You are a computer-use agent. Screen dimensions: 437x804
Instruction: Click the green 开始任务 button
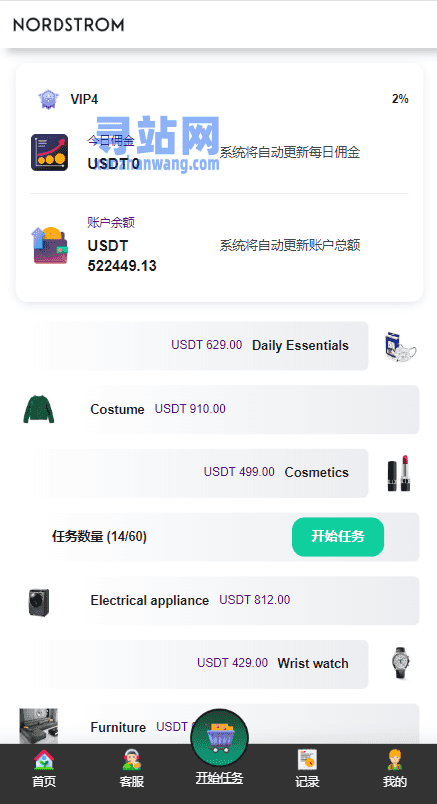tap(338, 537)
